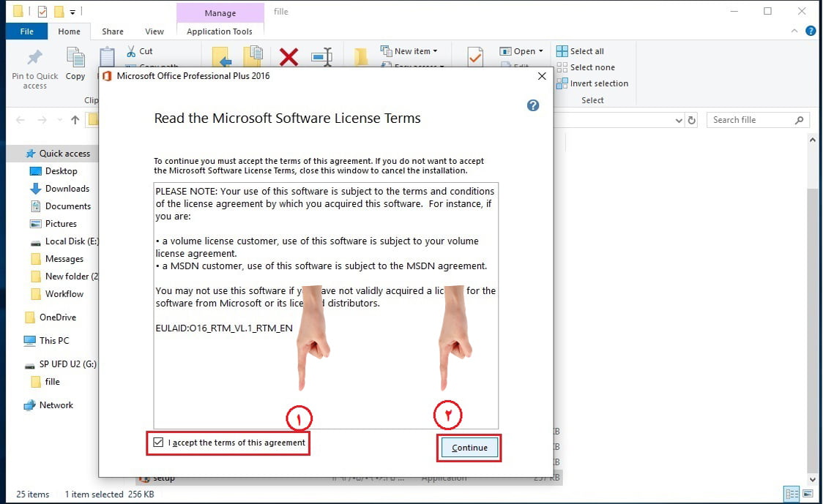Click the Select all icon
The width and height of the screenshot is (823, 504).
pyautogui.click(x=562, y=51)
